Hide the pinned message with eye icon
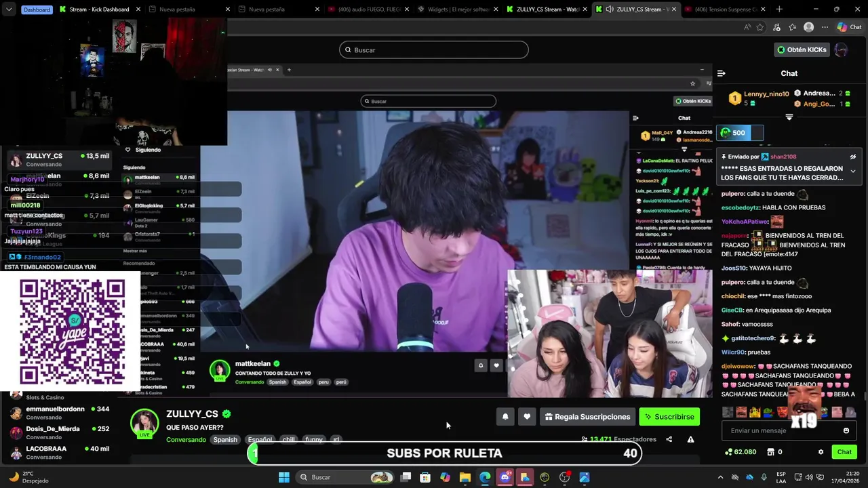Viewport: 868px width, 488px height. coord(853,157)
